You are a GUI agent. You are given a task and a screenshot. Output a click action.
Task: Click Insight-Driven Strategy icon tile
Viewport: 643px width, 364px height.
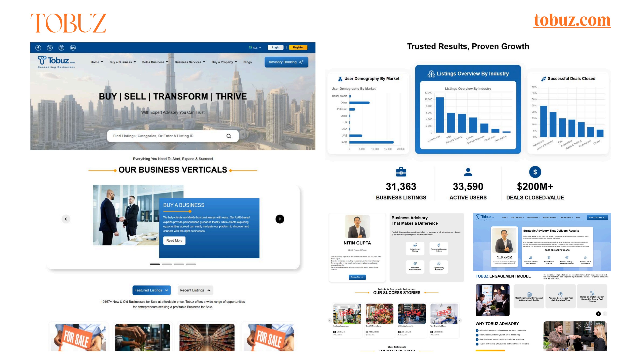(x=415, y=248)
